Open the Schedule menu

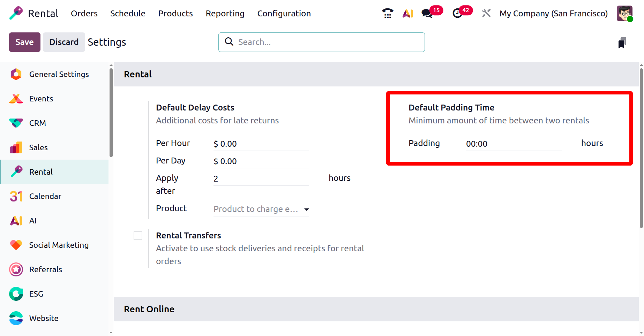click(128, 13)
